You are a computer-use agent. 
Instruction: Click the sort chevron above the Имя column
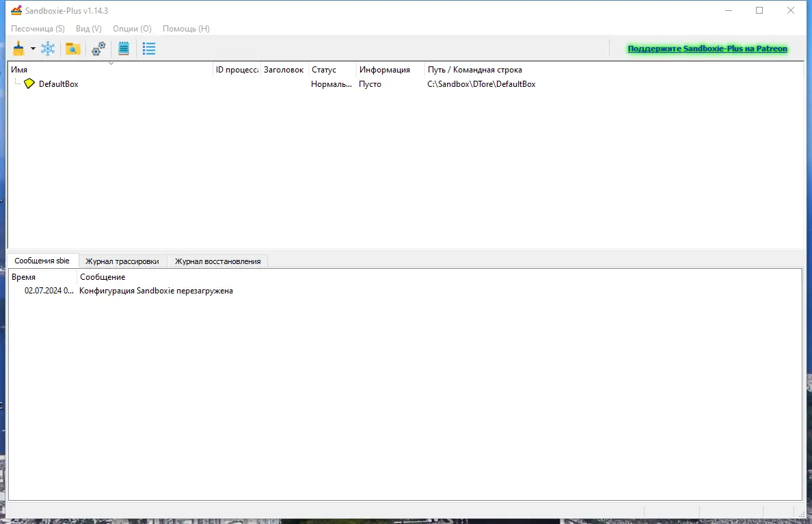pos(111,64)
